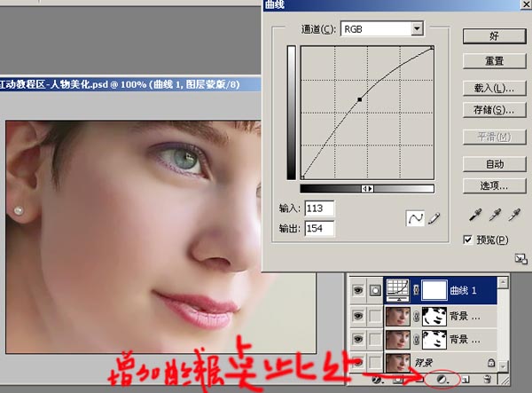Click the layer style icon in Layers panel
The image size is (532, 393).
pyautogui.click(x=378, y=380)
